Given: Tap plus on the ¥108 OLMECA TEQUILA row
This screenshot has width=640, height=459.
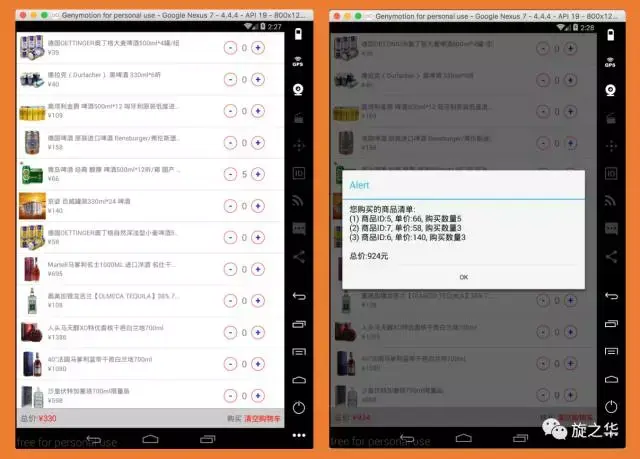Looking at the screenshot, I should 258,301.
